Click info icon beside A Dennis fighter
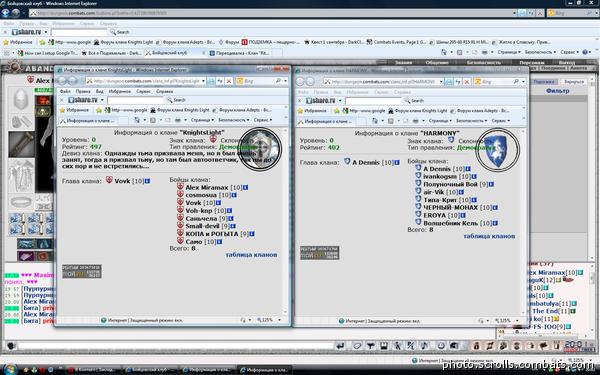 [x=468, y=169]
